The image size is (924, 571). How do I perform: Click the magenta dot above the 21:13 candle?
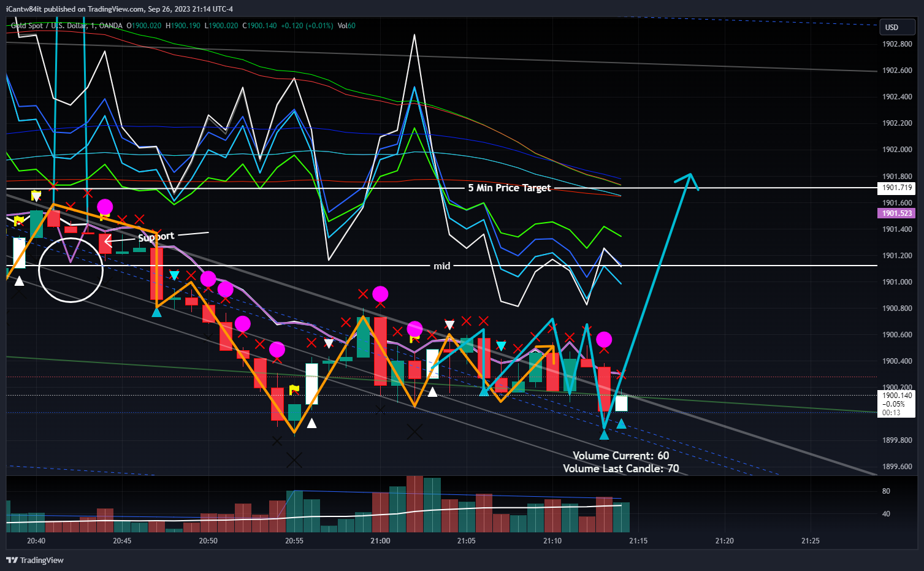click(604, 339)
